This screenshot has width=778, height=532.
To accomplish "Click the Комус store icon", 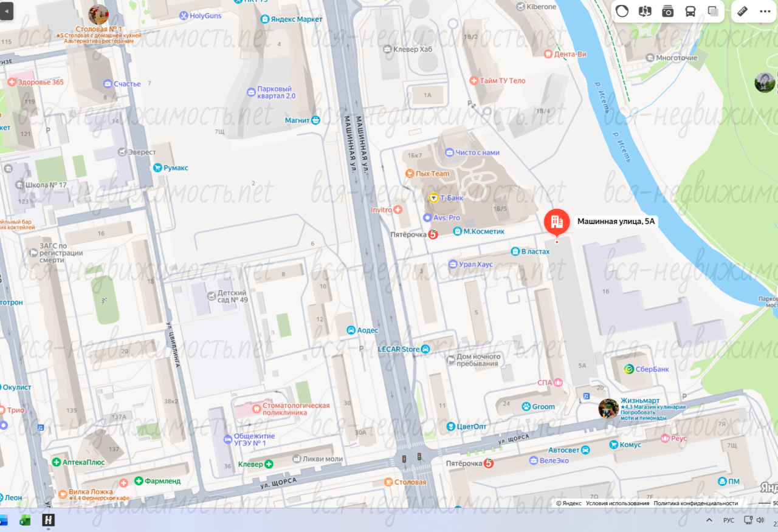I will (x=614, y=445).
